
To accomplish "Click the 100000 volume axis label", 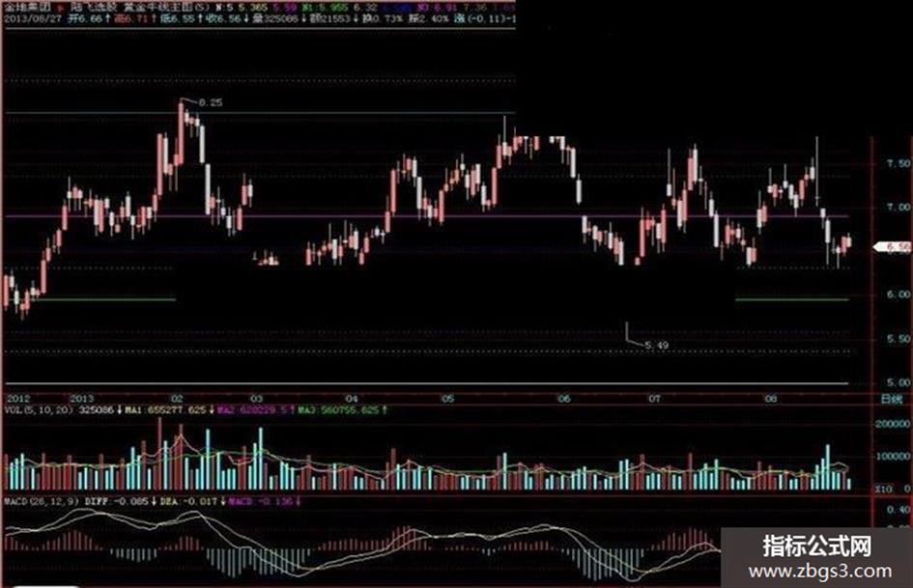I will click(x=893, y=457).
